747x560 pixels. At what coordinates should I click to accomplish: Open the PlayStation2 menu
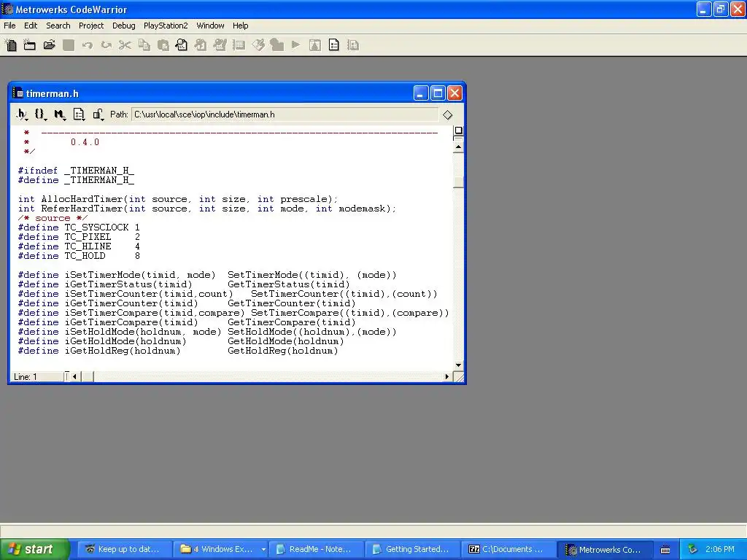point(166,26)
